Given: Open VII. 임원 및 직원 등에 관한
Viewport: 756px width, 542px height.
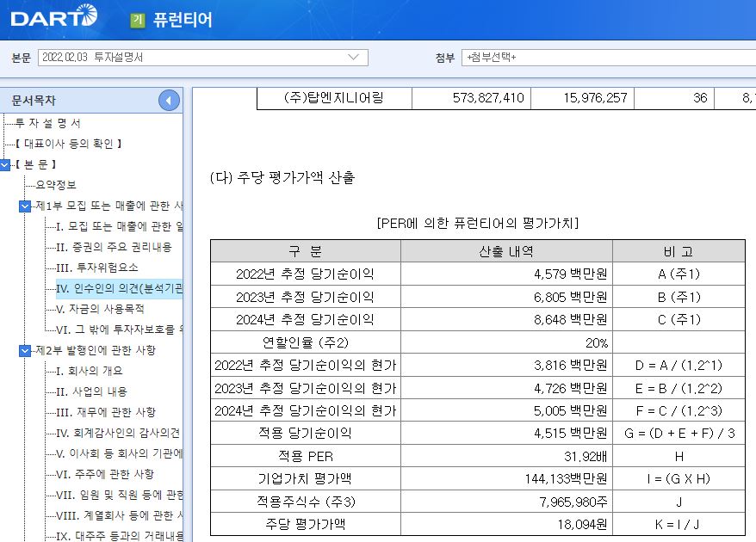Looking at the screenshot, I should (119, 495).
